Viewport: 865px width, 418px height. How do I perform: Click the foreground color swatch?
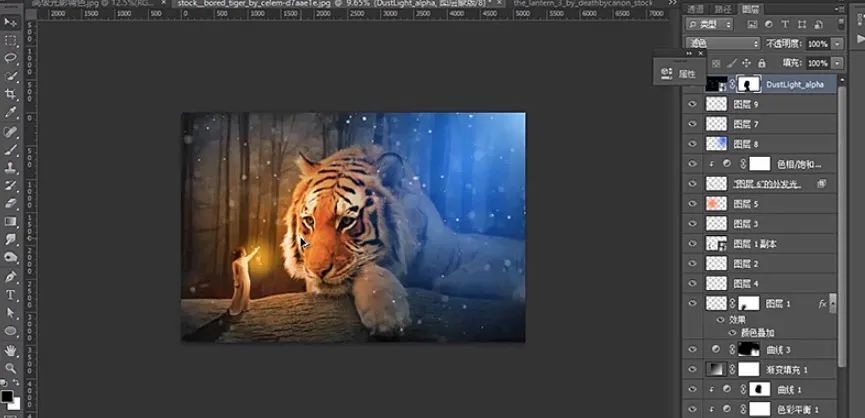tap(8, 397)
